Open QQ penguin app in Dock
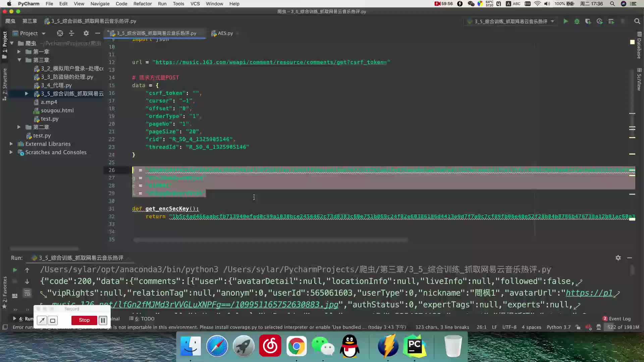The image size is (644, 362). click(350, 346)
